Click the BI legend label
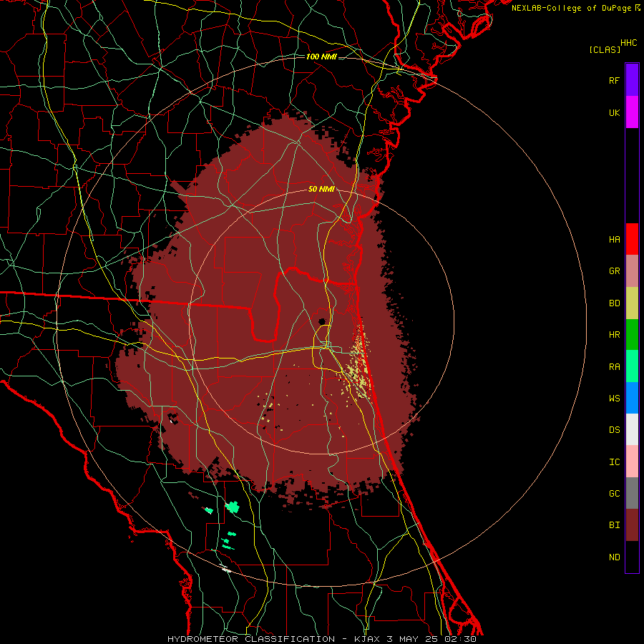This screenshot has height=644, width=644. coord(614,525)
